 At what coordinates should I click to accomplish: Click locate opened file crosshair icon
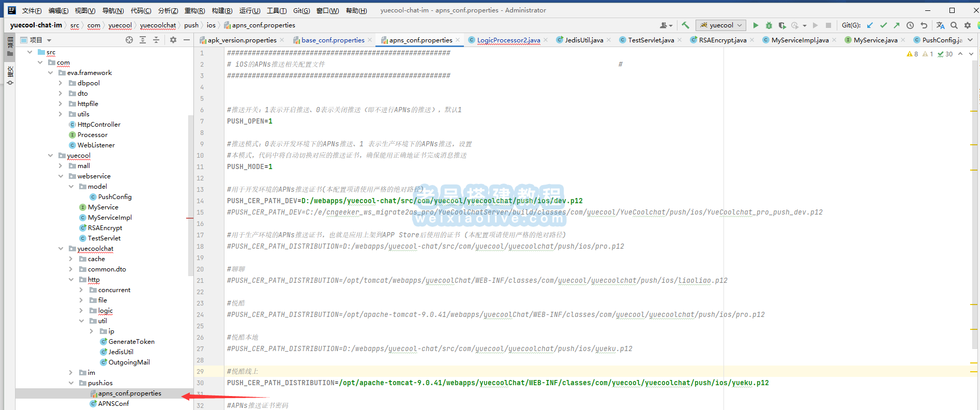(x=129, y=40)
